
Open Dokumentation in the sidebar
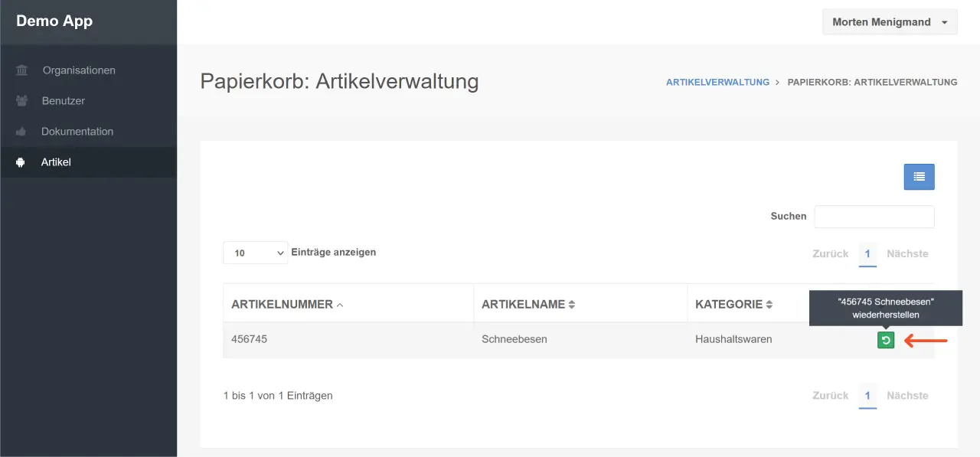pyautogui.click(x=77, y=132)
